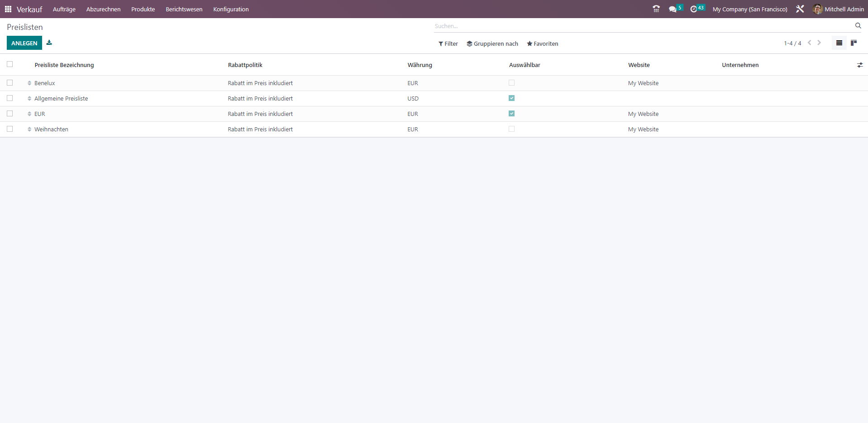Open optional columns settings icon
Image resolution: width=868 pixels, height=423 pixels.
point(860,65)
